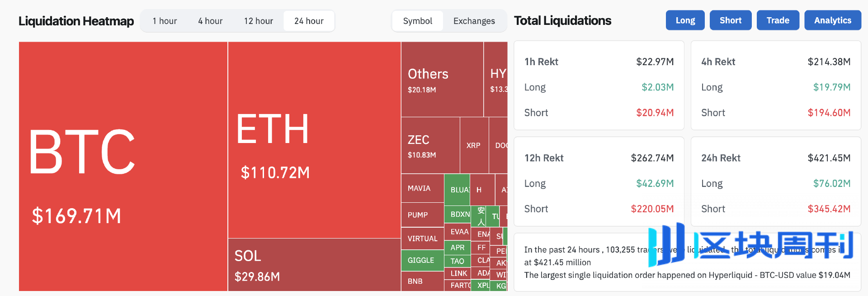The image size is (868, 296).
Task: Click the green GIGGLE tile
Action: pos(422,260)
